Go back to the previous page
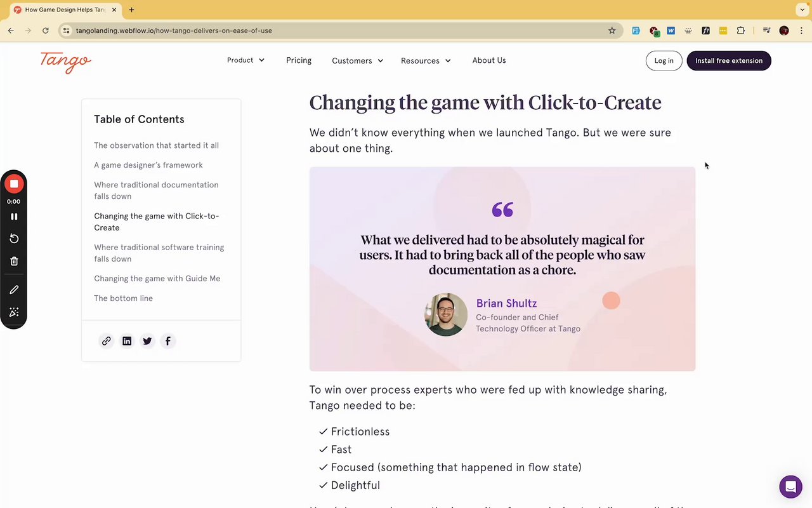The width and height of the screenshot is (812, 508). (11, 30)
